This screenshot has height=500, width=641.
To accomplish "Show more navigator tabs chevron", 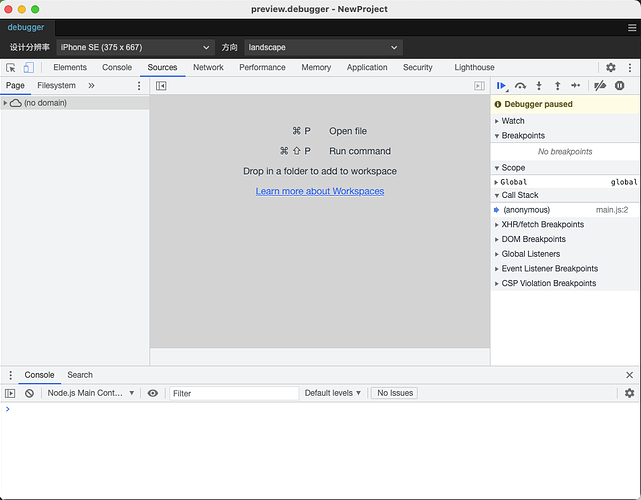I will click(x=91, y=85).
